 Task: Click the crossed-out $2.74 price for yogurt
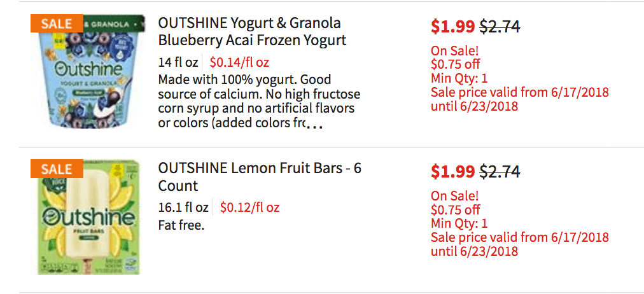point(500,27)
